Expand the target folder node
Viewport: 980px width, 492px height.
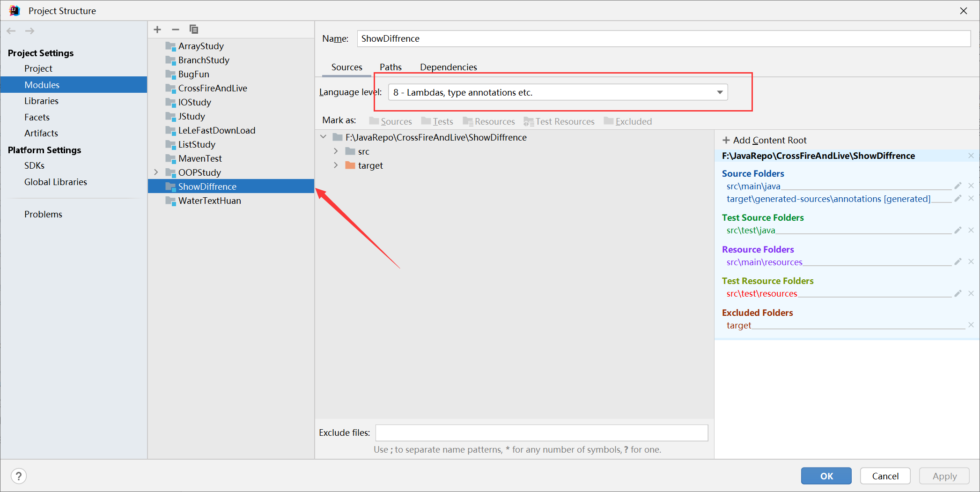(x=336, y=165)
